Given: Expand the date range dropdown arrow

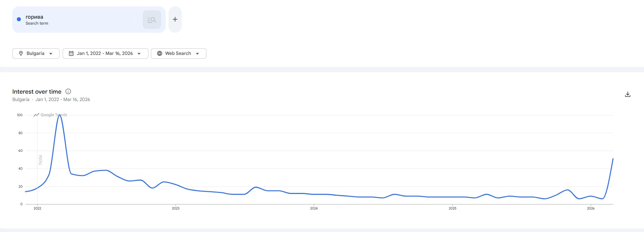Looking at the screenshot, I should [x=139, y=54].
